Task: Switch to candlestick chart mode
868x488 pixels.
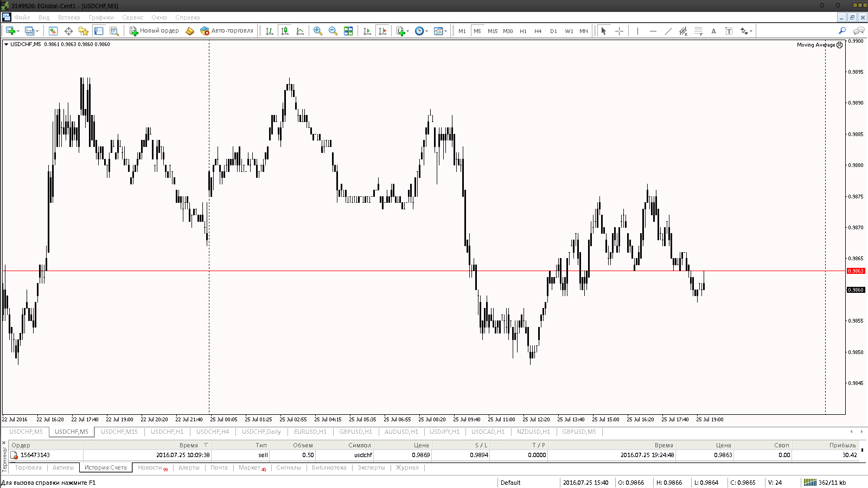Action: 285,31
